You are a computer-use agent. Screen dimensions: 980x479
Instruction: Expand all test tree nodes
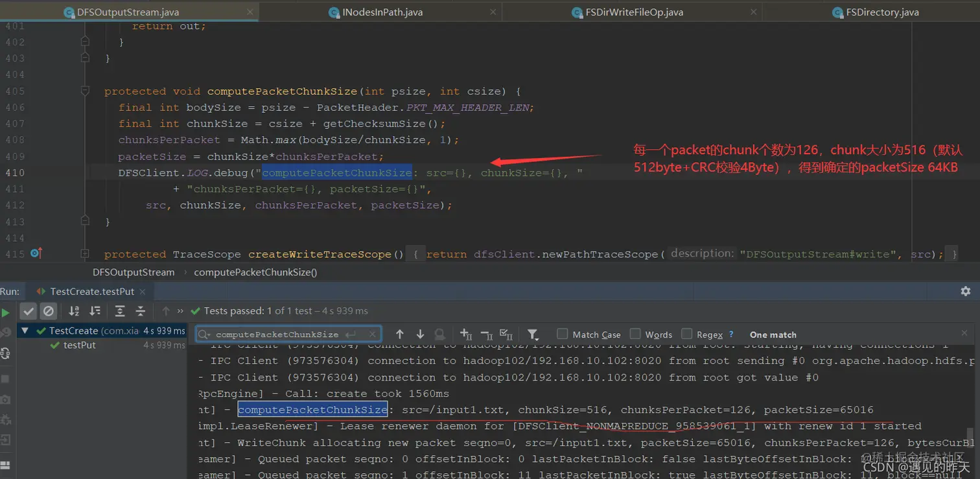(x=119, y=311)
